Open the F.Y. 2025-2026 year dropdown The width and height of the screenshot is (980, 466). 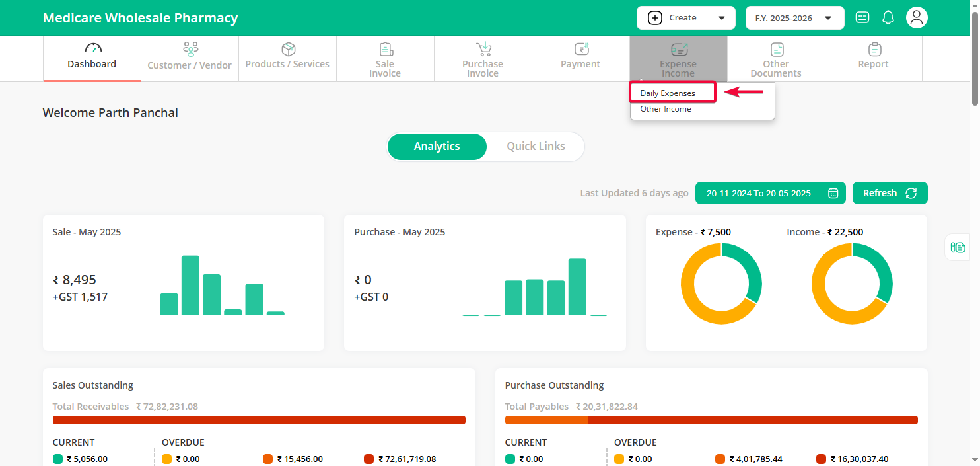[794, 18]
